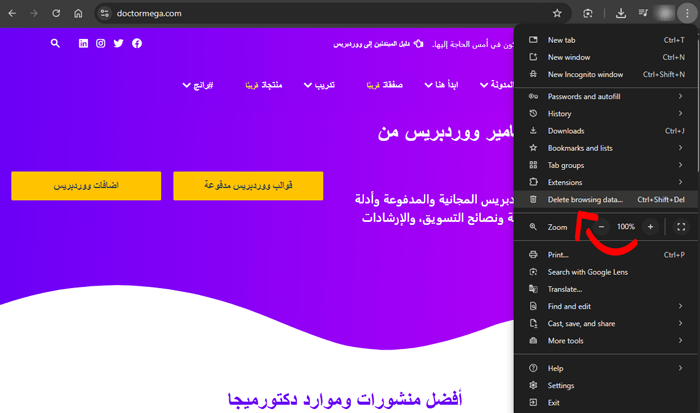Visit the site's Twitter icon

click(x=118, y=43)
